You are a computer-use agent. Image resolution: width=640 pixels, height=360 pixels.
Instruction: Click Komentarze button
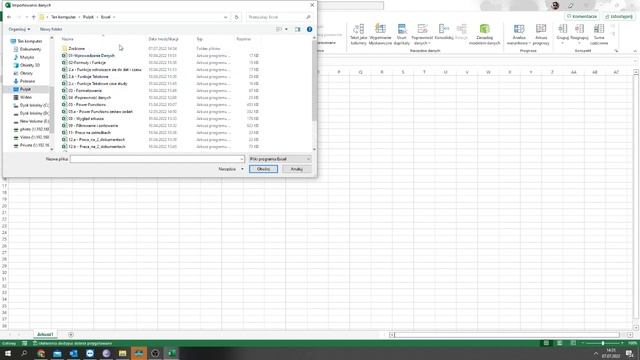pos(582,16)
